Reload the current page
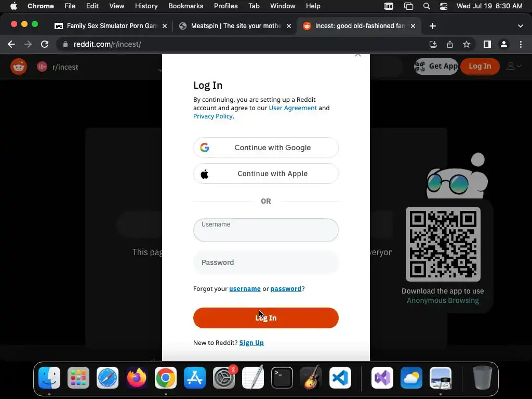Viewport: 532px width, 399px height. tap(45, 44)
